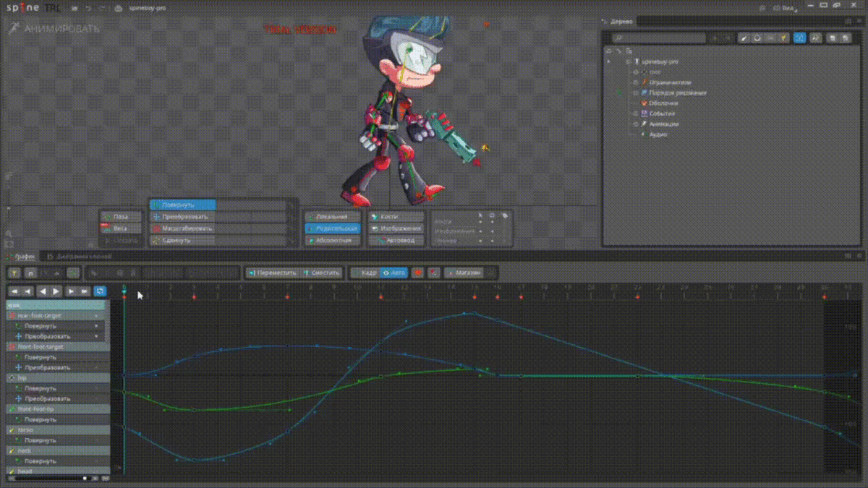Choose Абсолютная axis mode

pyautogui.click(x=332, y=239)
